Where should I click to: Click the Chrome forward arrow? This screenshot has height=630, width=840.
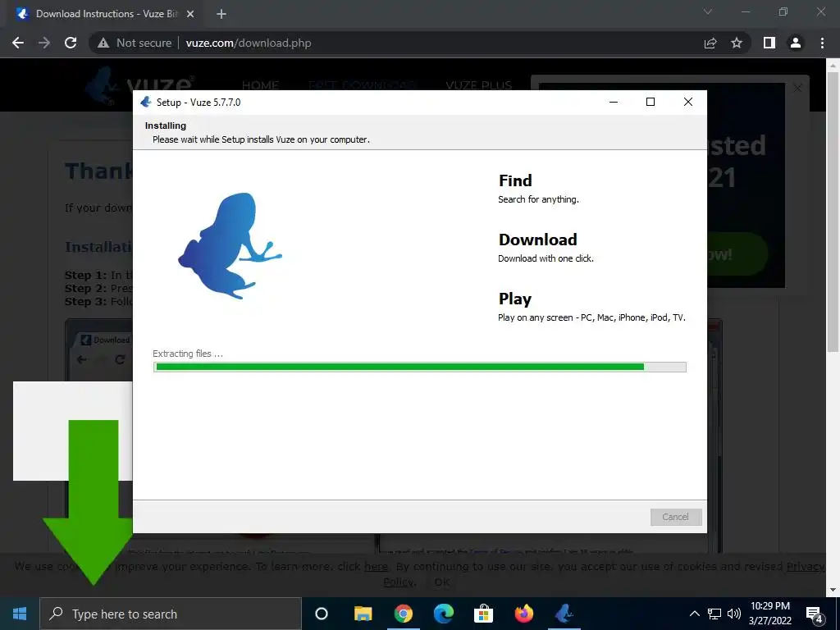(44, 43)
